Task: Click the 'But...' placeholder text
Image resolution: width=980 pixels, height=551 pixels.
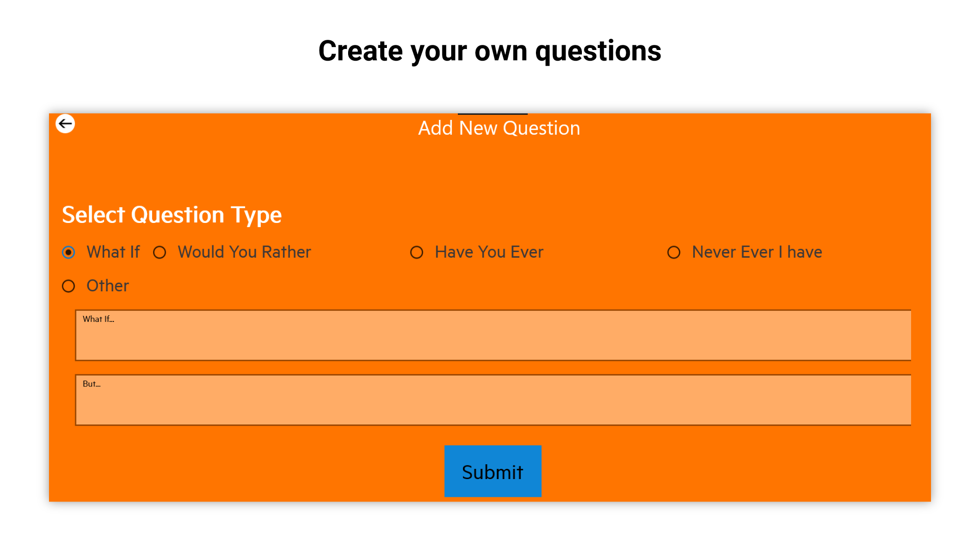Action: 92,384
